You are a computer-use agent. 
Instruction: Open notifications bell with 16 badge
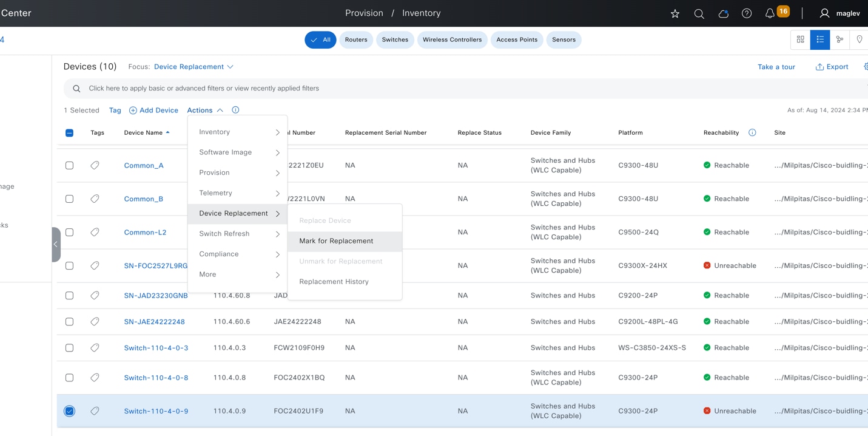770,13
